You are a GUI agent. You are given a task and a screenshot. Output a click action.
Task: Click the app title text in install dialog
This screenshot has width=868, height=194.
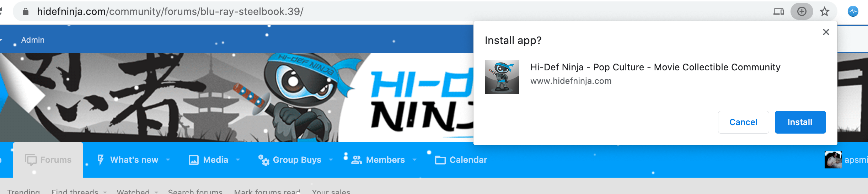(655, 67)
